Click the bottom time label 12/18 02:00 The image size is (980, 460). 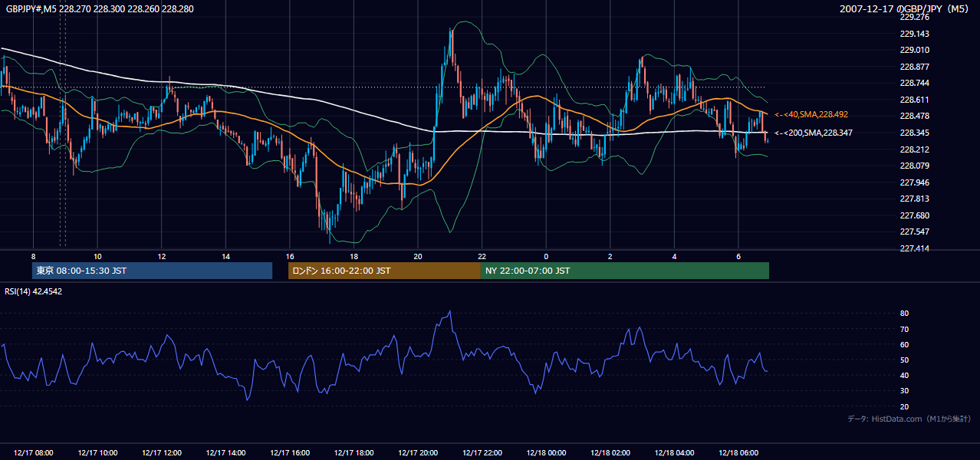click(610, 453)
